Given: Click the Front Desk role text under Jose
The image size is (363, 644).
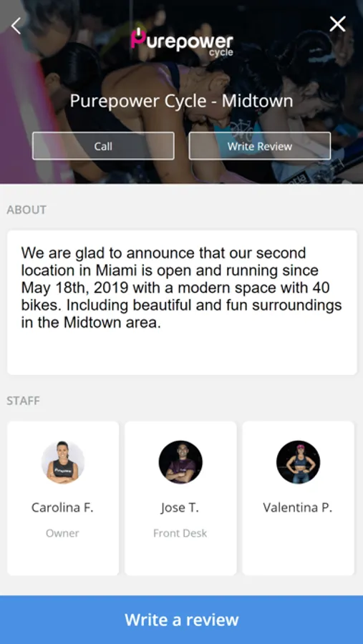Looking at the screenshot, I should pos(180,533).
